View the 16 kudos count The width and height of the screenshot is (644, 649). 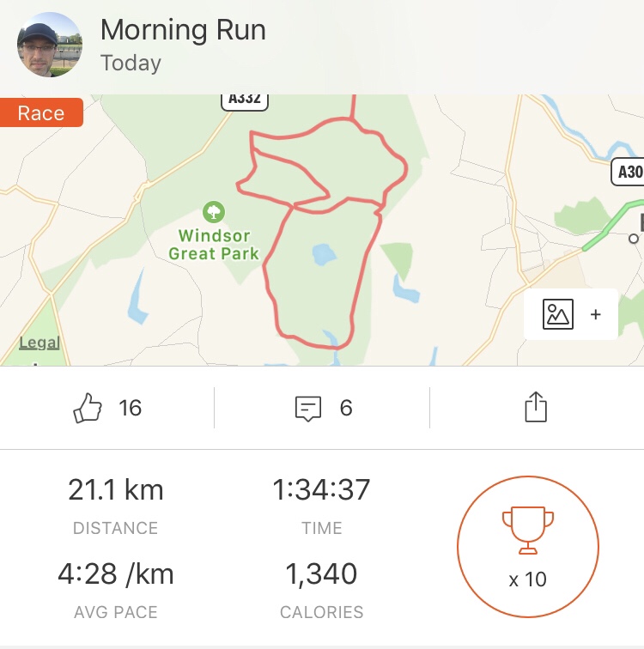pyautogui.click(x=131, y=408)
